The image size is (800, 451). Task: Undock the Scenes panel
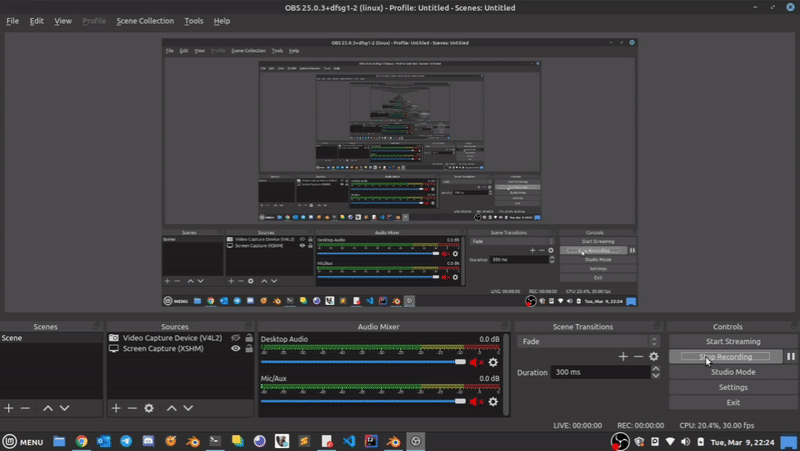[96, 325]
